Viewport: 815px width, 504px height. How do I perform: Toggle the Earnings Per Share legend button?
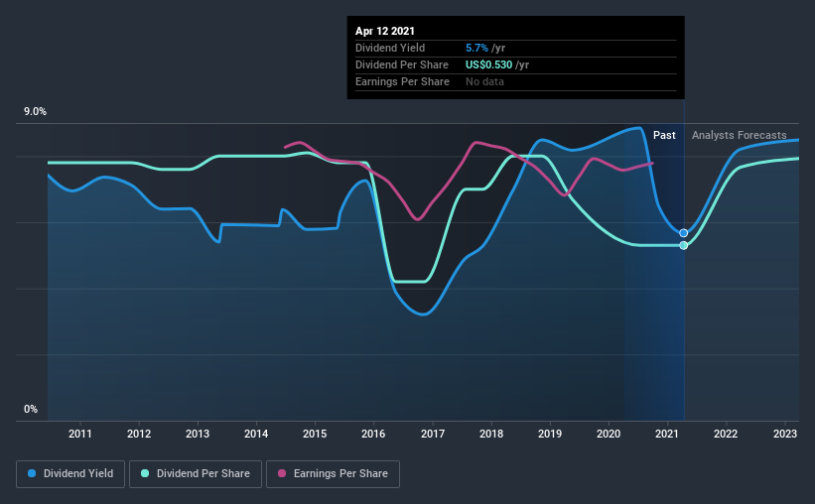coord(333,474)
